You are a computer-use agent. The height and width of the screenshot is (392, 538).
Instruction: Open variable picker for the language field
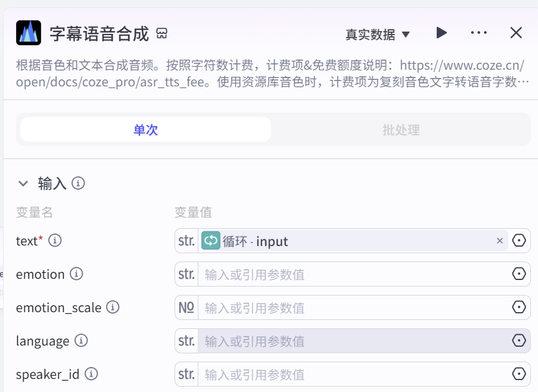pos(519,341)
